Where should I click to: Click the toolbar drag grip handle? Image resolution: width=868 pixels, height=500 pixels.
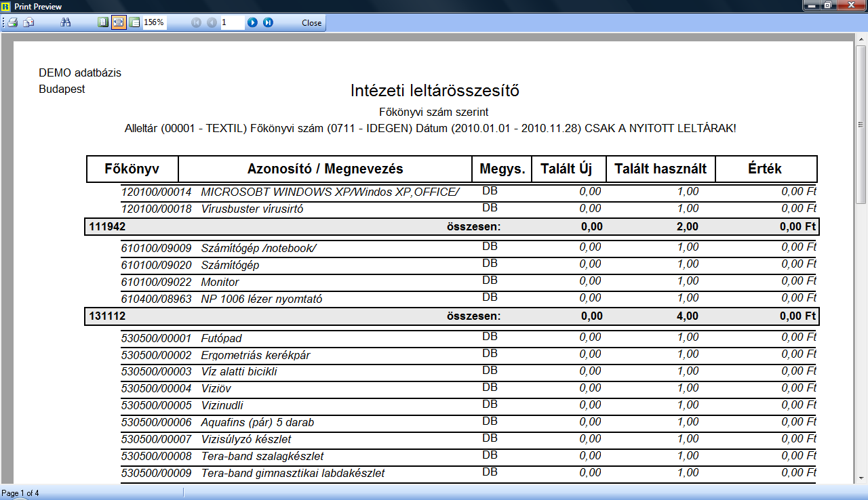click(3, 22)
